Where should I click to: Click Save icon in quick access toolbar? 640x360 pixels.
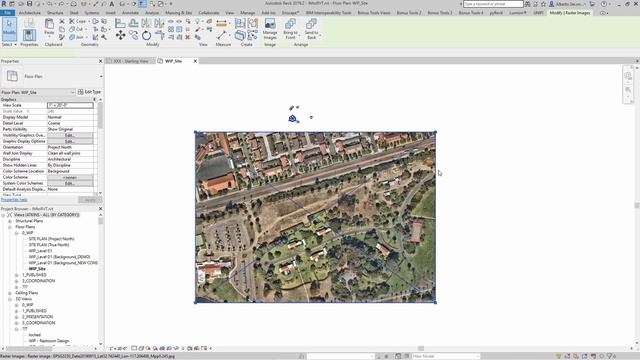click(29, 4)
